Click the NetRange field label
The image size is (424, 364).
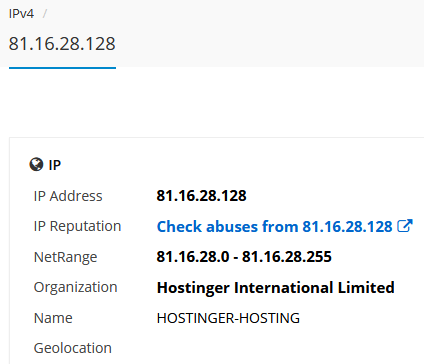66,257
